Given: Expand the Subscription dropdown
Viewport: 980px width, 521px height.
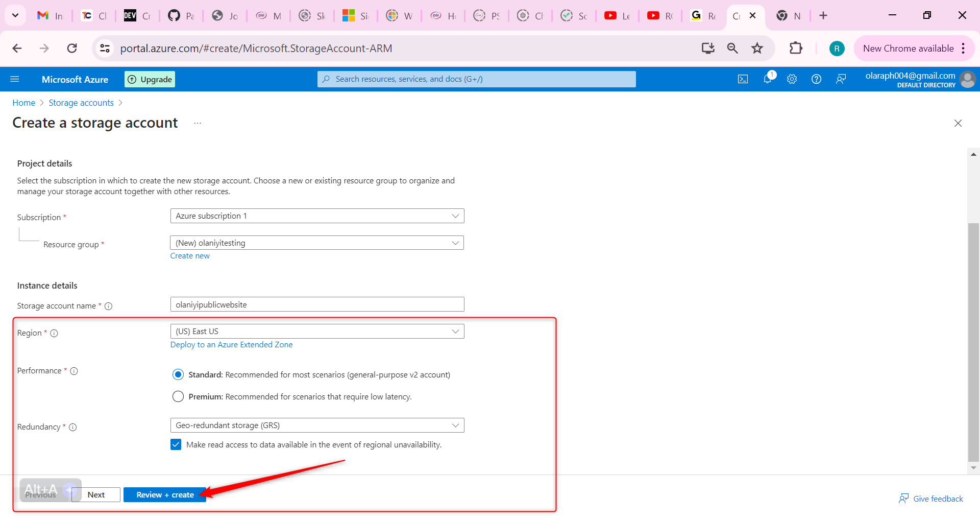Looking at the screenshot, I should click(x=317, y=216).
